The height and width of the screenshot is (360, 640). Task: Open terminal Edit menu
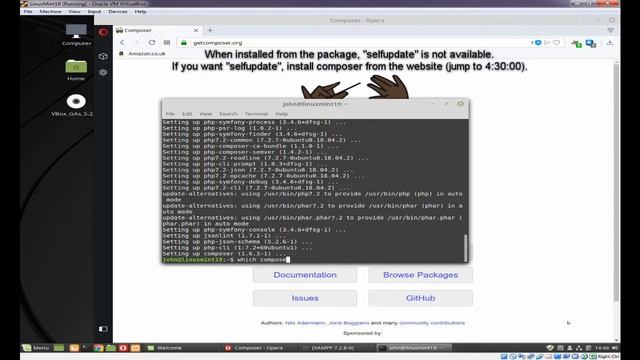[x=187, y=114]
